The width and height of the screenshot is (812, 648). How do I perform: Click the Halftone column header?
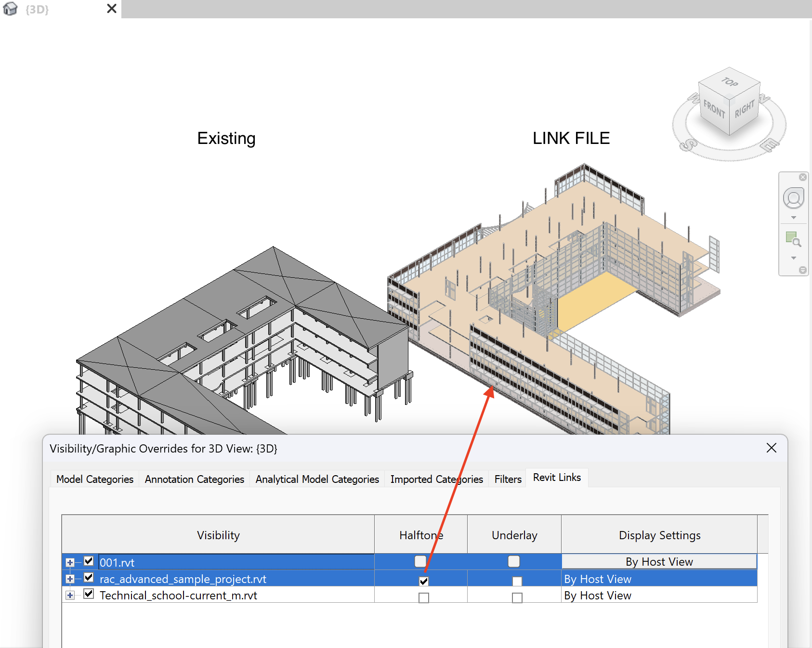421,535
